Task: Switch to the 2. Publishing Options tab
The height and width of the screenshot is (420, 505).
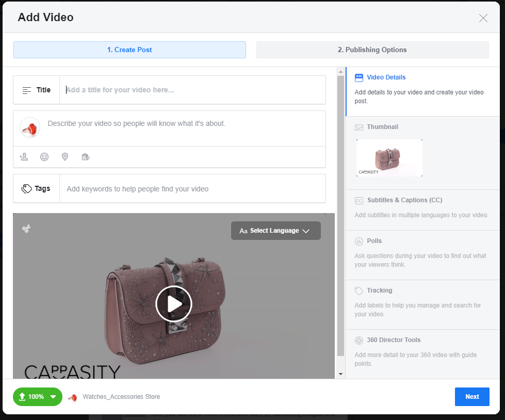Action: 372,50
